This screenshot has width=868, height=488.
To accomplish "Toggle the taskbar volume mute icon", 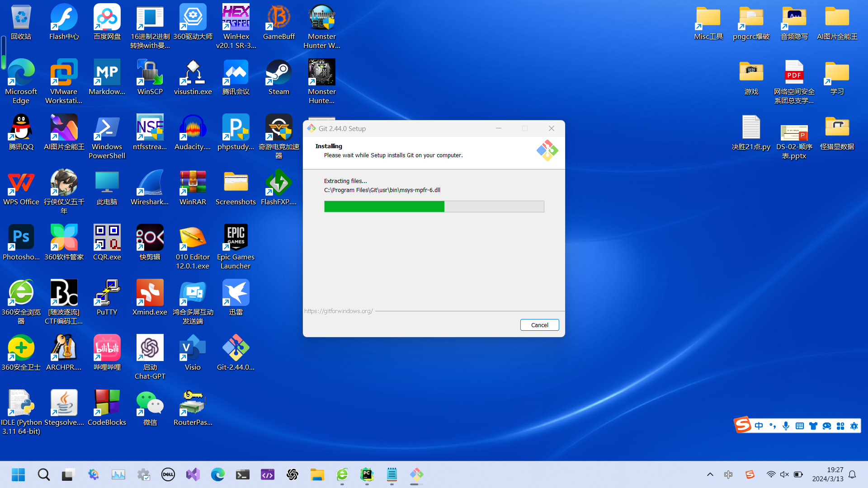I will click(x=784, y=474).
